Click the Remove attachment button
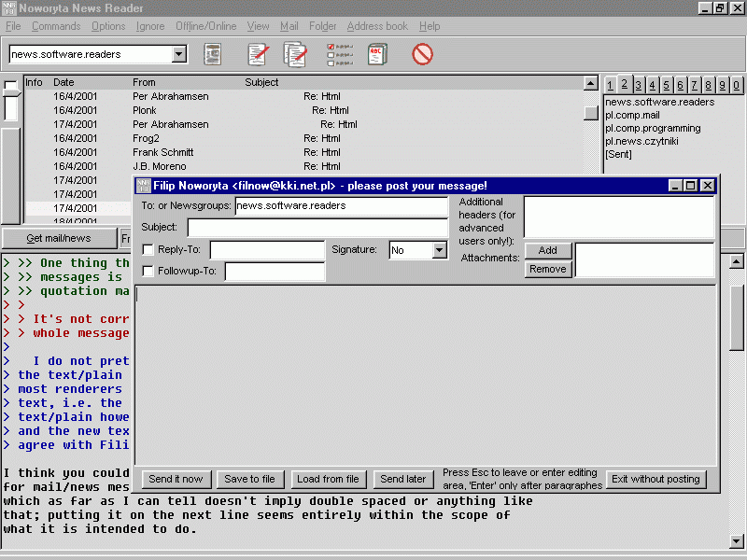This screenshot has height=560, width=747. 548,269
